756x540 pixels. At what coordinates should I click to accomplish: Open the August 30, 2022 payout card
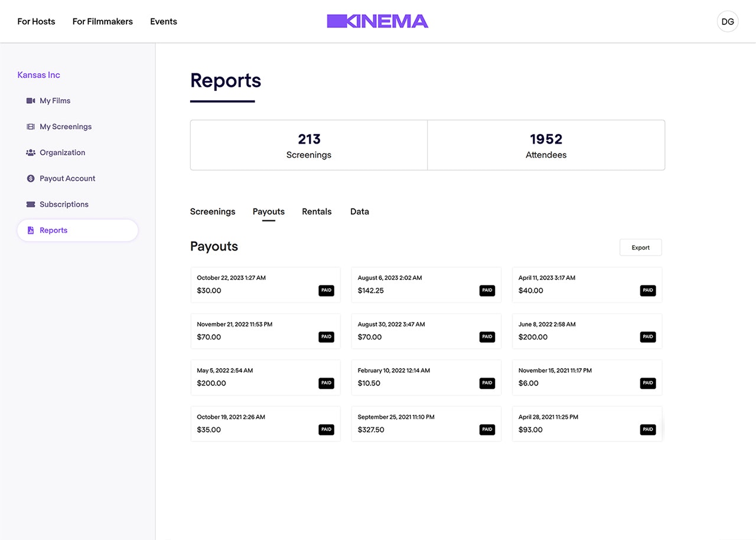pos(426,331)
